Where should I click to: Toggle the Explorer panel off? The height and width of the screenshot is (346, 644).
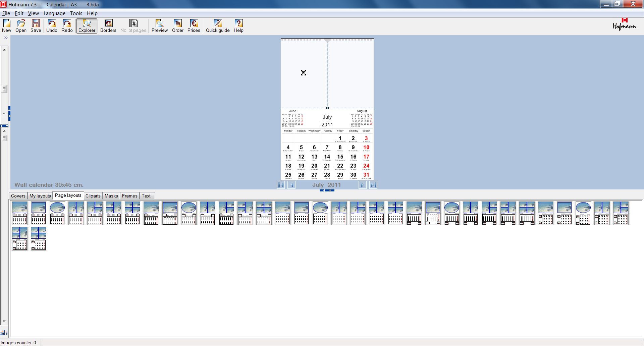(87, 25)
